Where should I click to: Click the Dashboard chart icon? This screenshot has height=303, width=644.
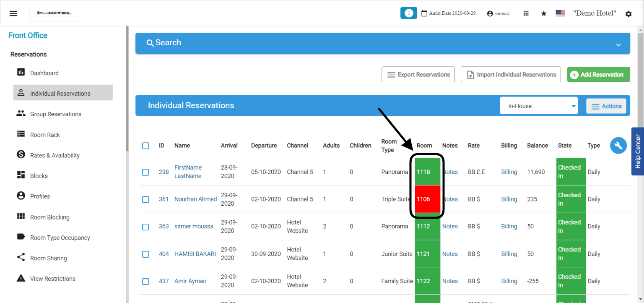[21, 72]
